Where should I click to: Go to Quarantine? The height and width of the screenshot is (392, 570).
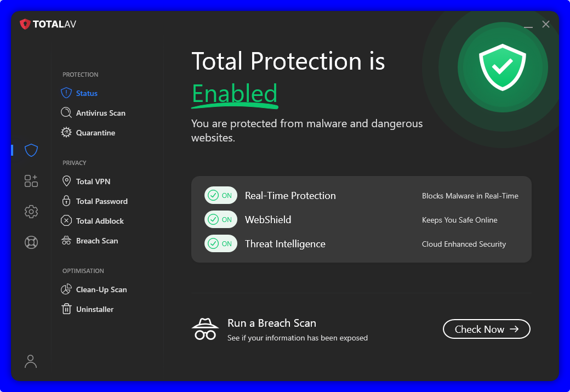[95, 133]
